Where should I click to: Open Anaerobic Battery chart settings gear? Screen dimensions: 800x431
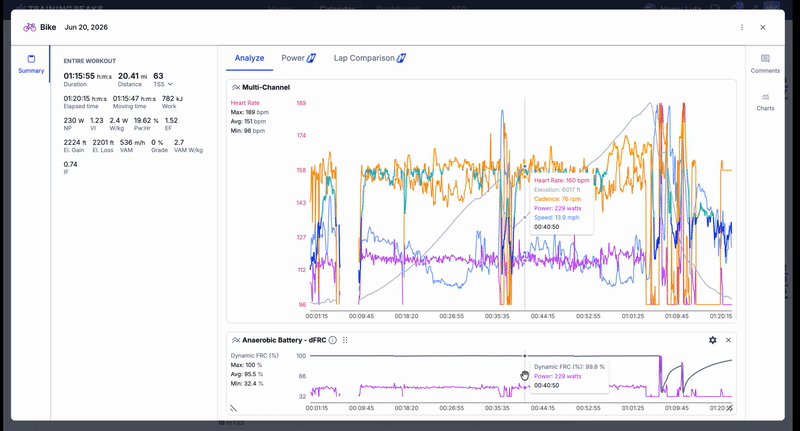[712, 340]
